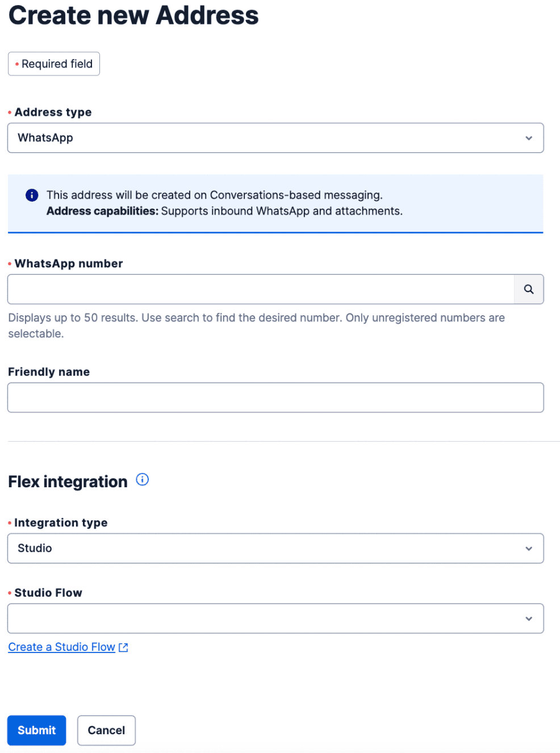
Task: Click the search icon in WhatsApp number field
Action: point(528,289)
